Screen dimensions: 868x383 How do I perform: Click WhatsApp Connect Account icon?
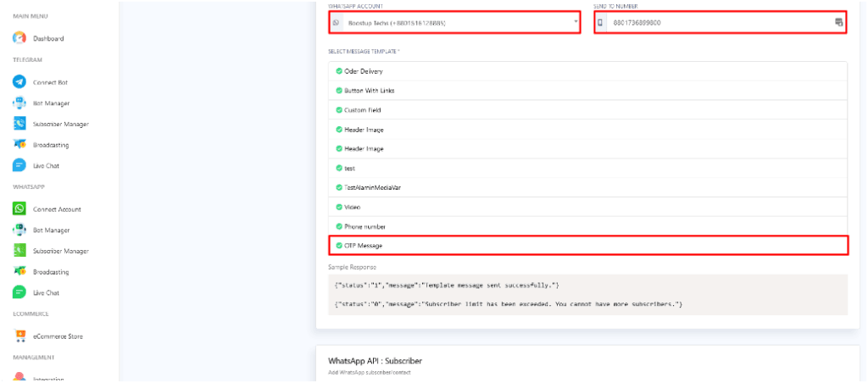19,208
